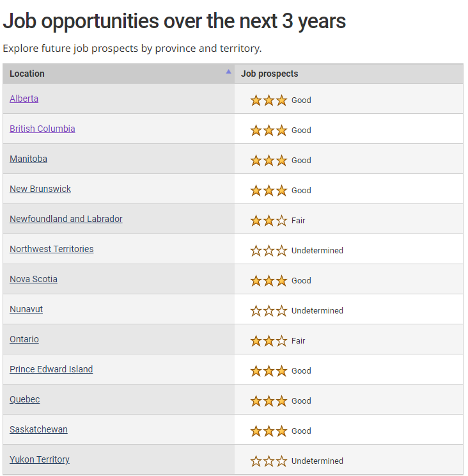Click Nunavut's empty star rating icon
The image size is (468, 476).
tap(269, 311)
